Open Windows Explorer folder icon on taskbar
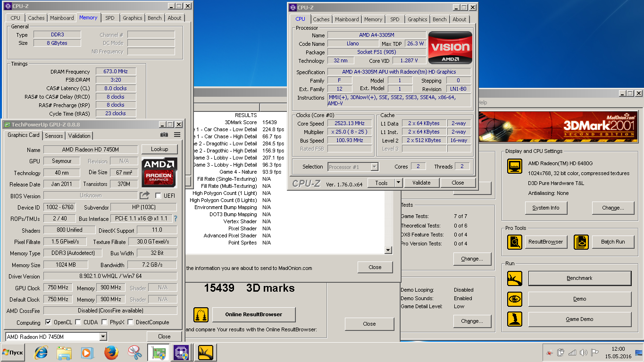644x362 pixels. point(64,353)
